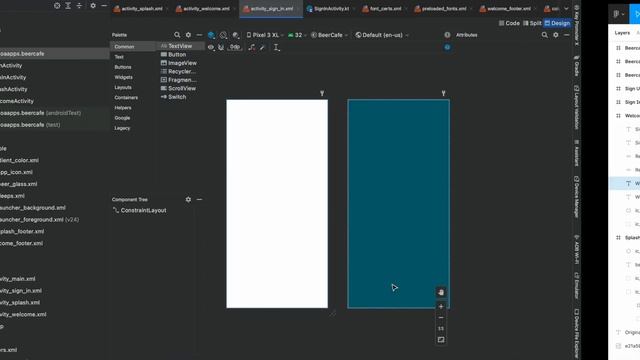The height and width of the screenshot is (360, 640).
Task: Click the blueprint preview surface
Action: click(x=398, y=204)
